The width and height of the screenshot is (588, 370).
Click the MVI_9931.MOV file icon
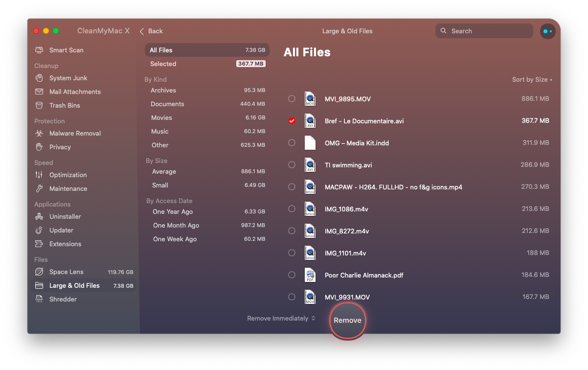310,297
